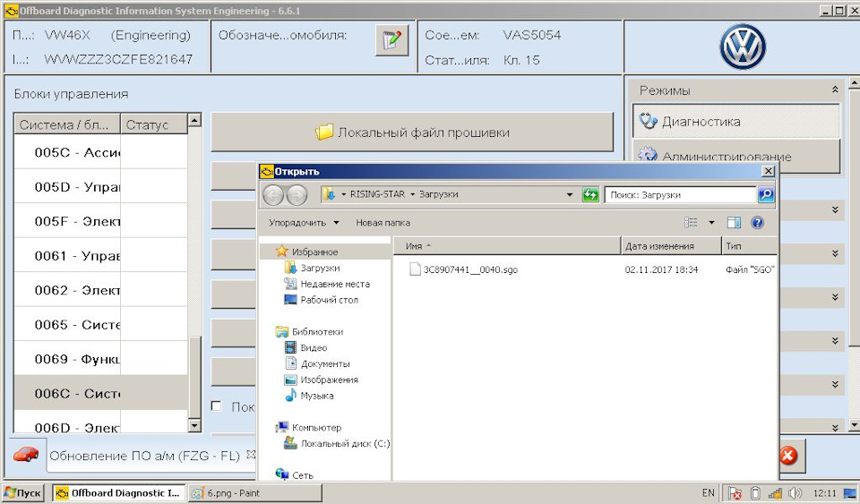Viewport: 860px width, 504px height.
Task: Click RISING-STAR breadcrumb in address bar
Action: [377, 194]
